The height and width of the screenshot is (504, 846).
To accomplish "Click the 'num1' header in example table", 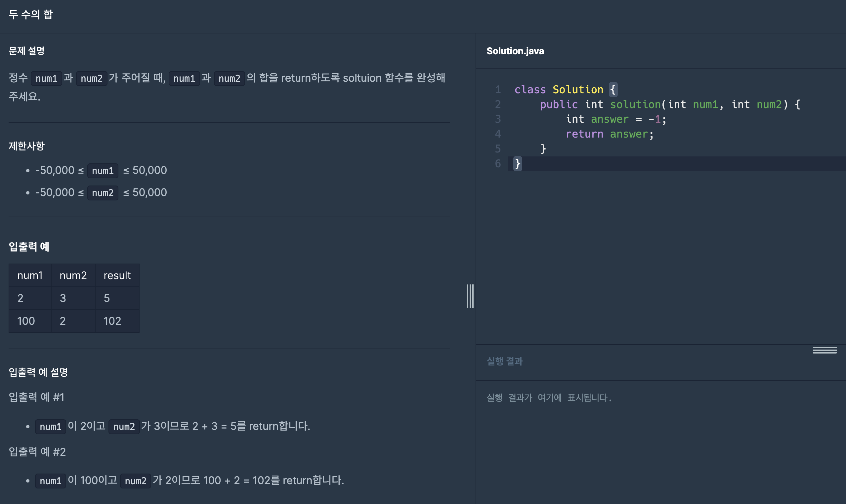I will click(x=30, y=275).
